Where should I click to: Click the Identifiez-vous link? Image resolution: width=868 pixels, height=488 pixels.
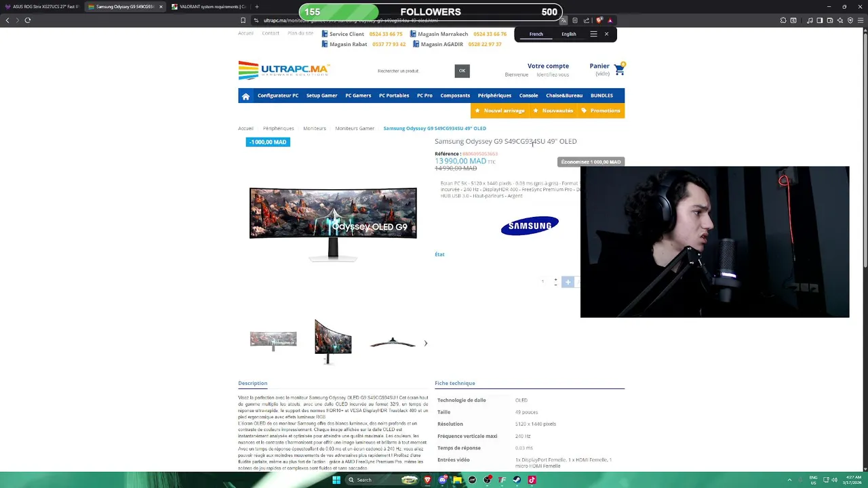click(x=553, y=75)
